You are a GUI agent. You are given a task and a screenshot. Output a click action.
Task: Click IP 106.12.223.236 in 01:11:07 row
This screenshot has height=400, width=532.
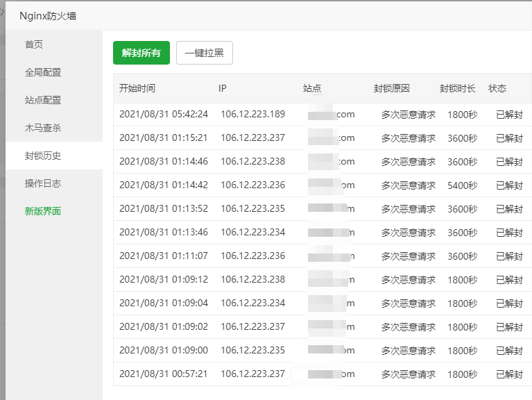pyautogui.click(x=252, y=256)
